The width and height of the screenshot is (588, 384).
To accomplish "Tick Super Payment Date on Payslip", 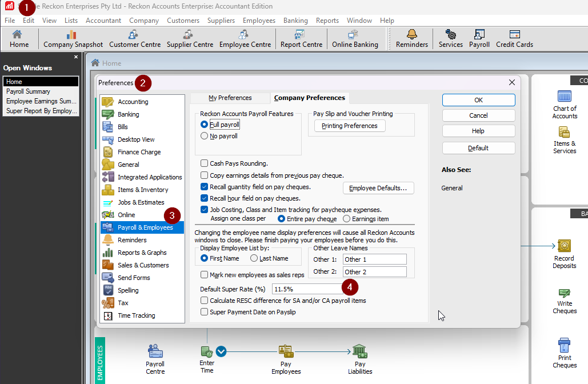I will tap(205, 311).
